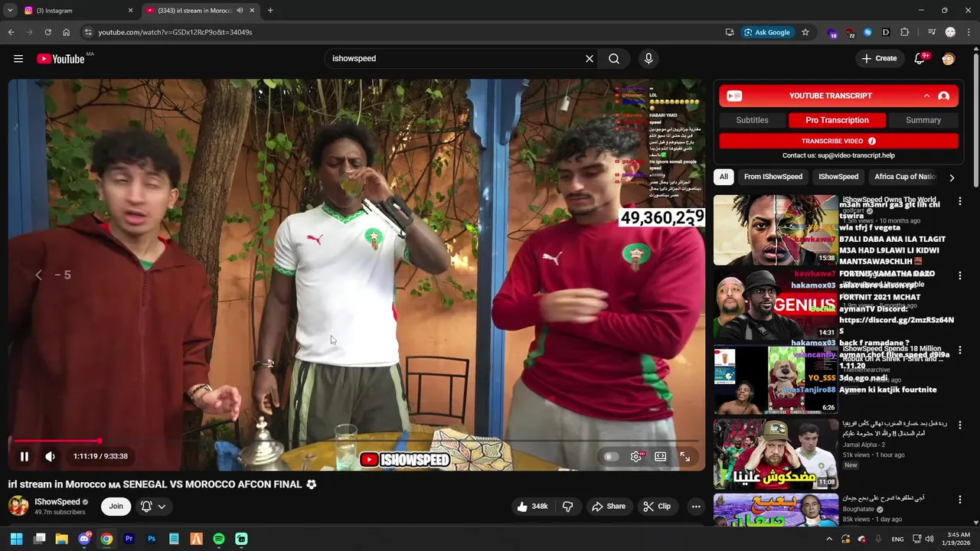Open options menu for Boughatate video
This screenshot has width=980, height=551.
(x=960, y=500)
